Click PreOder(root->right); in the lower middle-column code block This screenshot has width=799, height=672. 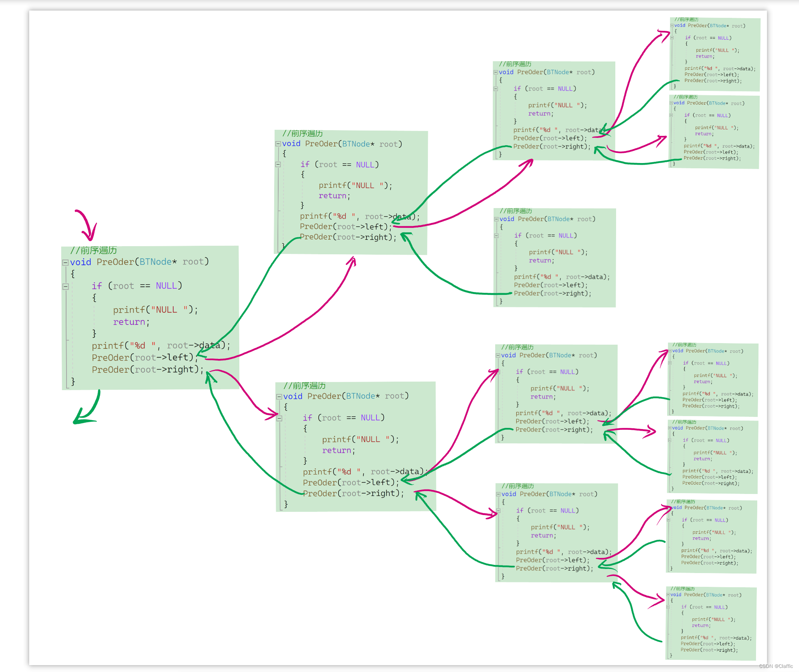coord(353,494)
